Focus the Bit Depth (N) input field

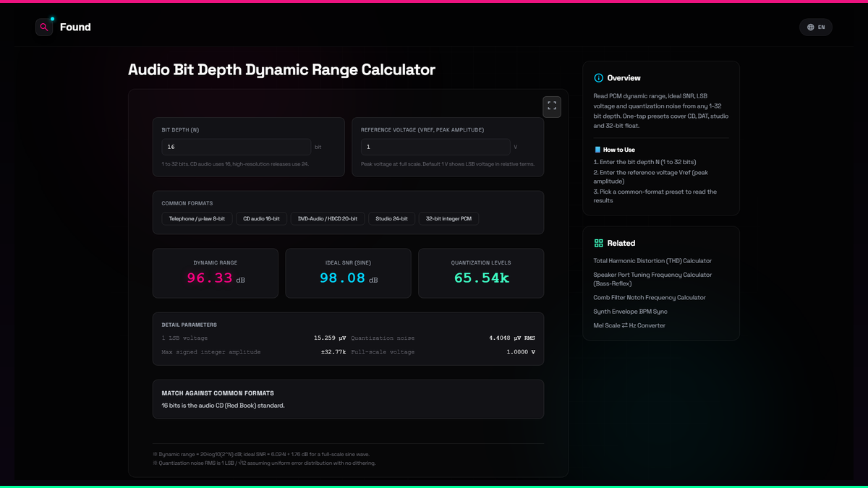237,147
